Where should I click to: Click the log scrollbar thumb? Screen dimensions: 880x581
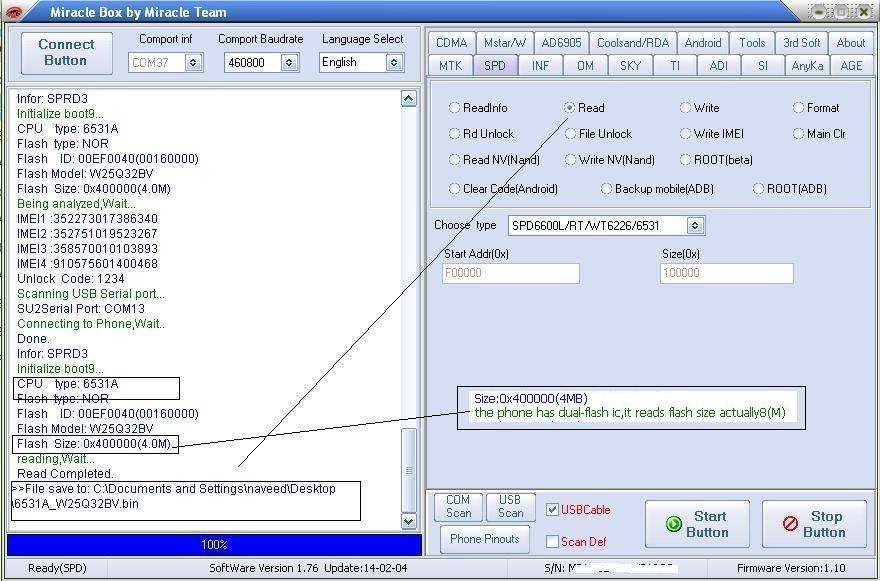tap(409, 470)
